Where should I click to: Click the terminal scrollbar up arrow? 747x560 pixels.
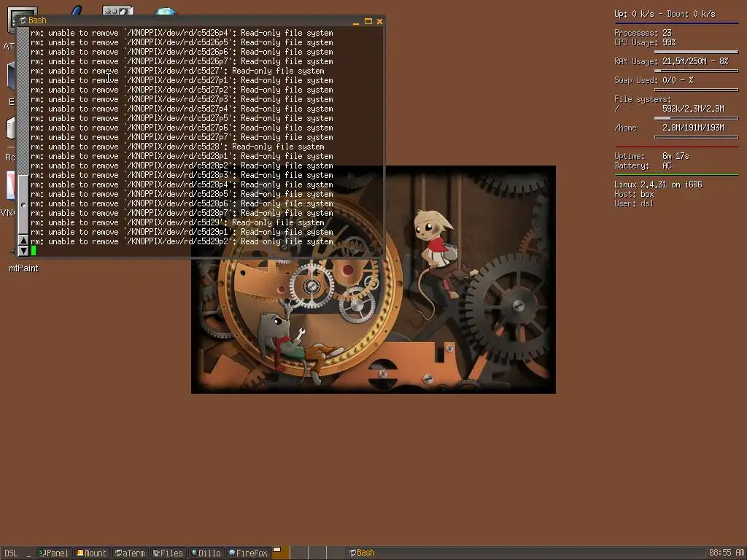pyautogui.click(x=23, y=241)
